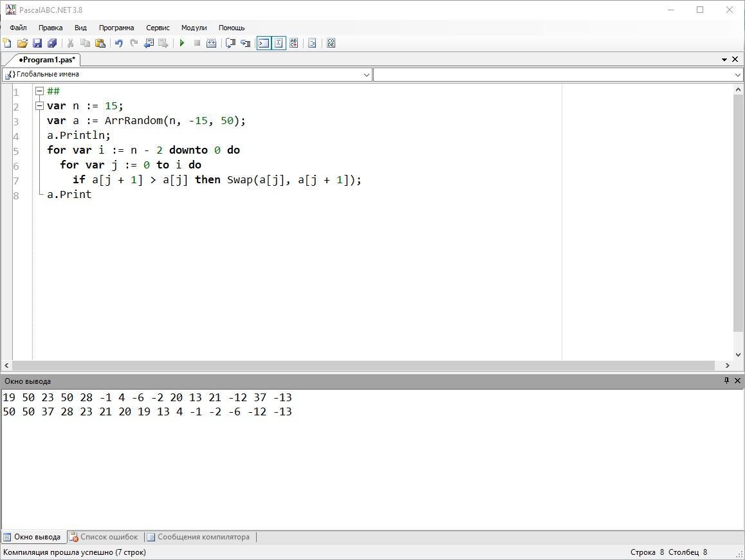Screen dimensions: 745x560
Task: Save the current file with the floppy icon
Action: [x=37, y=43]
